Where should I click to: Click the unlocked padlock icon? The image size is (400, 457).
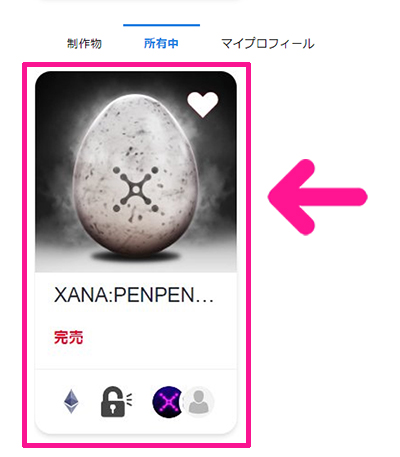point(116,402)
